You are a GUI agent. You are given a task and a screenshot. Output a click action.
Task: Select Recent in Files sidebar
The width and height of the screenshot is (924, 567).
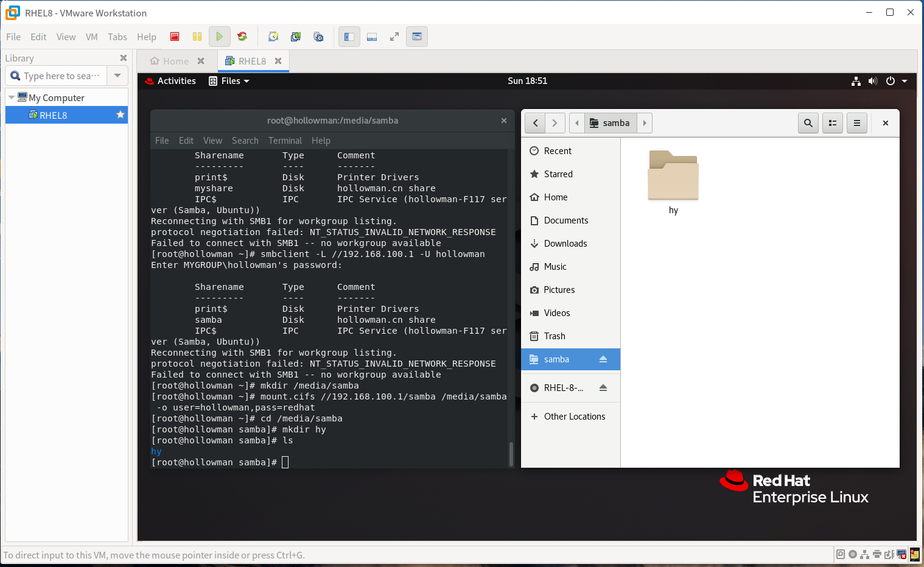click(x=570, y=151)
